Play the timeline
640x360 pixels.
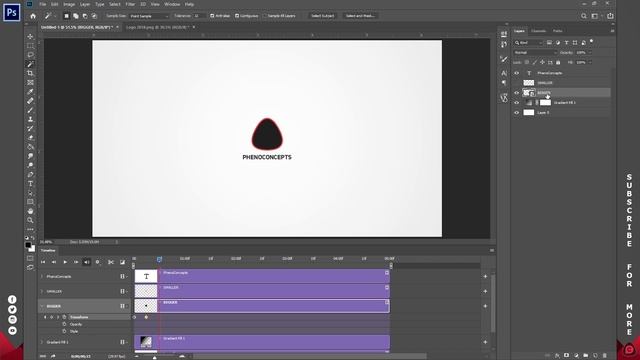point(65,262)
